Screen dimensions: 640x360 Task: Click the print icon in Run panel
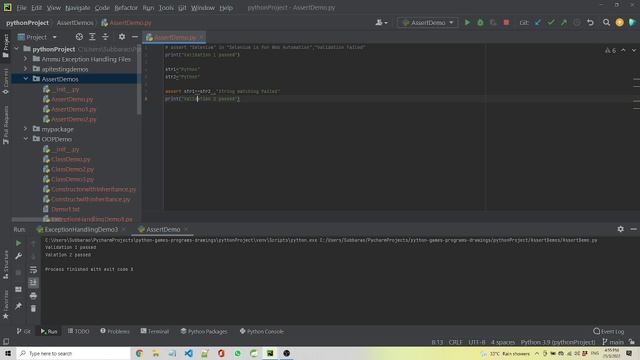pos(33,296)
